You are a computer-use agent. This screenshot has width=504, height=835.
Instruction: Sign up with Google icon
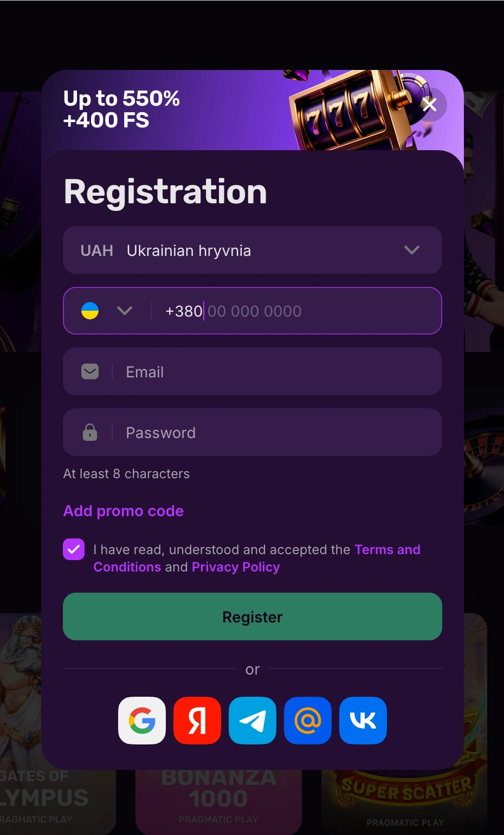(142, 721)
